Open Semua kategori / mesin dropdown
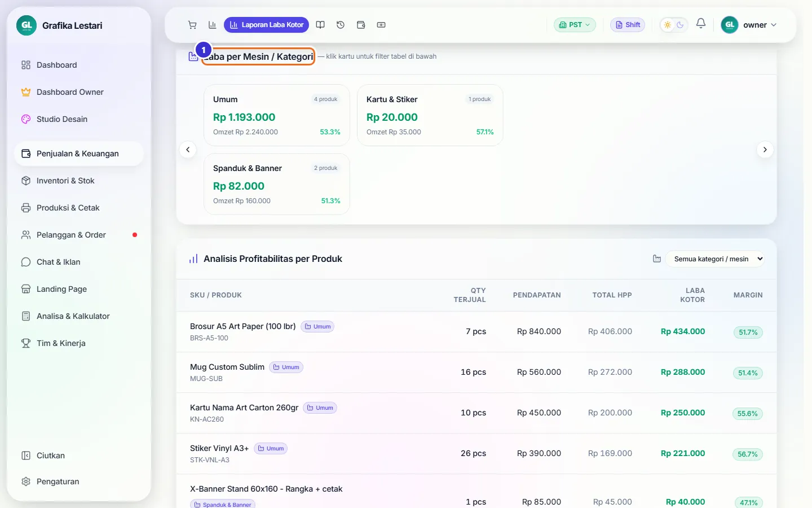The height and width of the screenshot is (508, 812). [715, 259]
